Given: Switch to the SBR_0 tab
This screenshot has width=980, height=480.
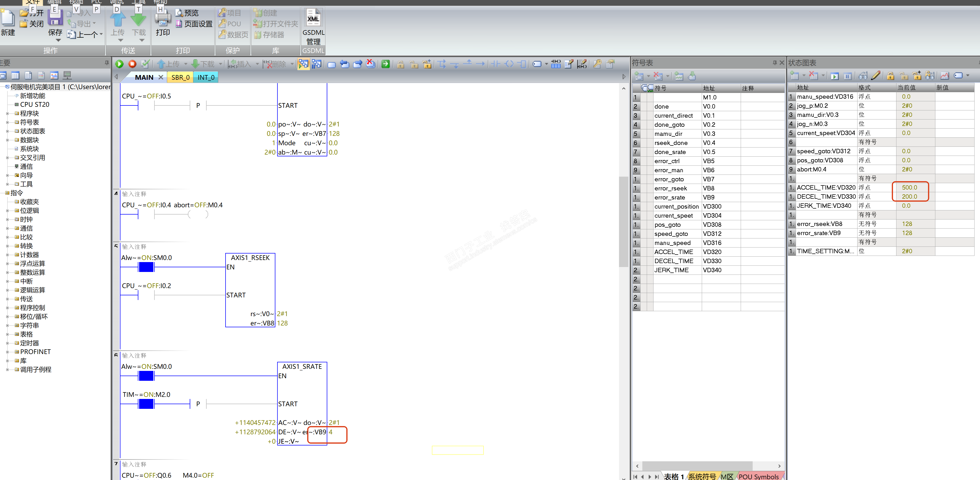Looking at the screenshot, I should pyautogui.click(x=180, y=77).
